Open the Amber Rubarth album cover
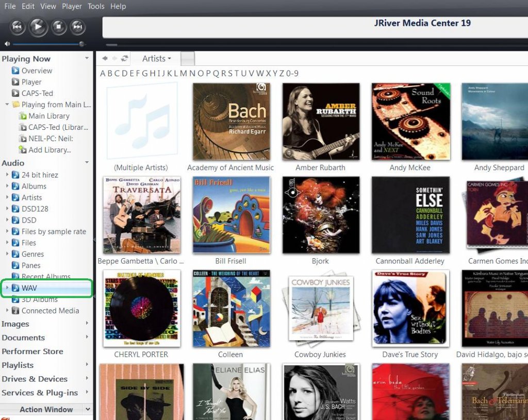The image size is (528, 420). click(x=321, y=122)
